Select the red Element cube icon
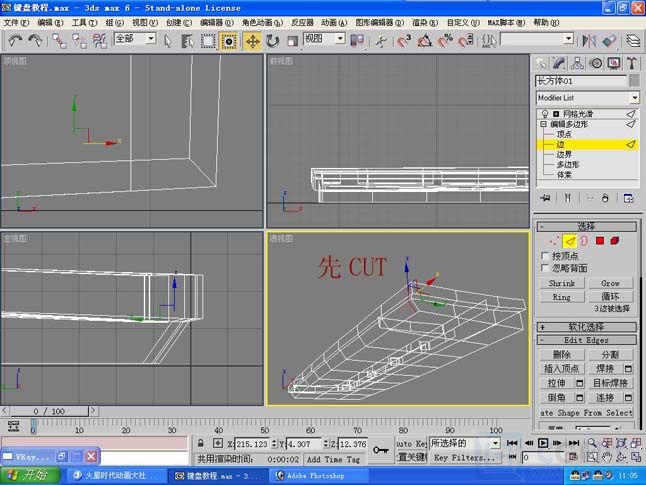 tap(615, 241)
